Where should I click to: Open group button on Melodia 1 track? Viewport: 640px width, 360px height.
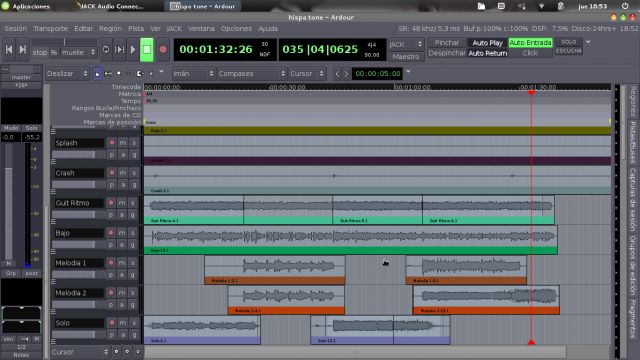point(133,275)
